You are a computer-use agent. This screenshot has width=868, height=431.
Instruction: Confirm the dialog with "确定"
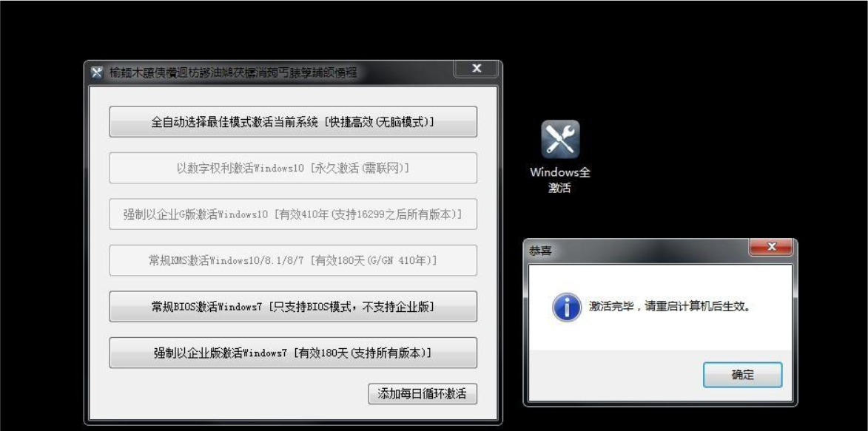[742, 375]
